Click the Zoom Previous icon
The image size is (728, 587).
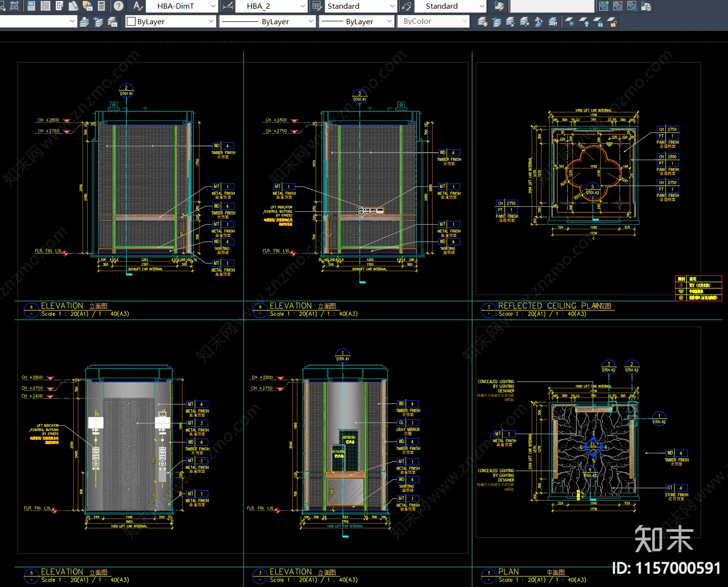(15, 6)
